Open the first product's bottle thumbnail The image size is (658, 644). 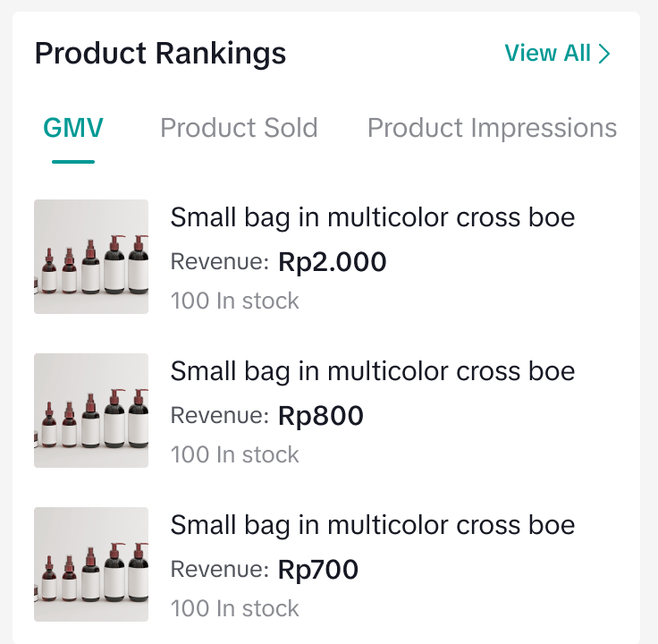91,257
